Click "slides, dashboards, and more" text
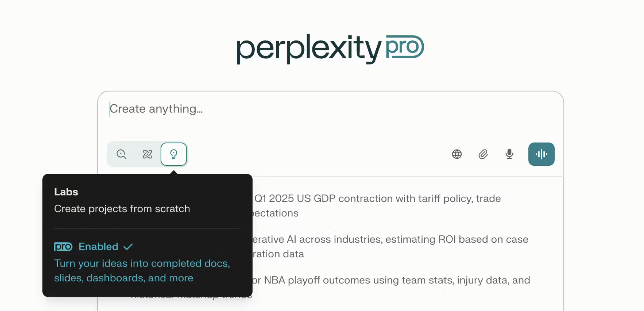Screen dimensions: 644x311 (x=124, y=278)
